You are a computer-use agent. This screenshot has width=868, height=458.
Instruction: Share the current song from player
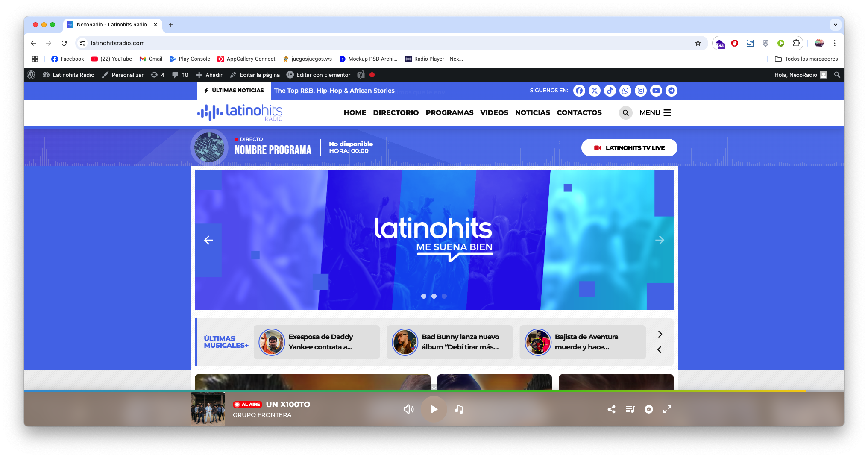[x=611, y=409]
